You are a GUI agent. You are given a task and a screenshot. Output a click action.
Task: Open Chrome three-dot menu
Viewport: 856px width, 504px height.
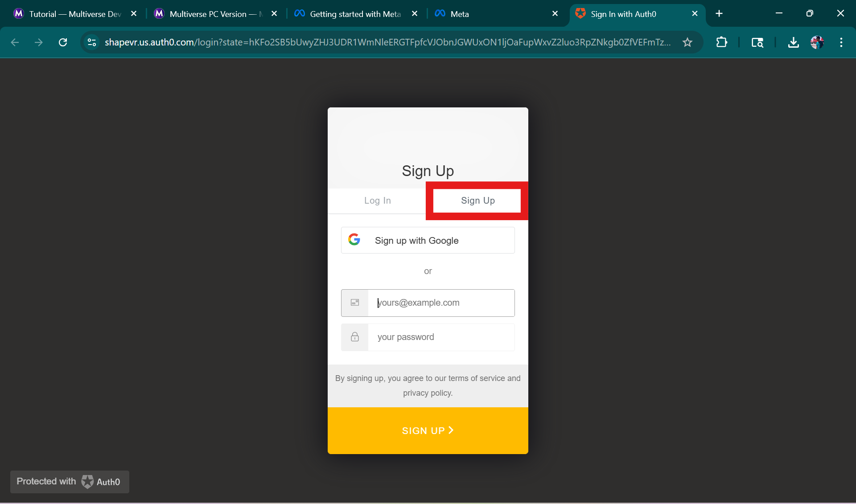click(841, 42)
